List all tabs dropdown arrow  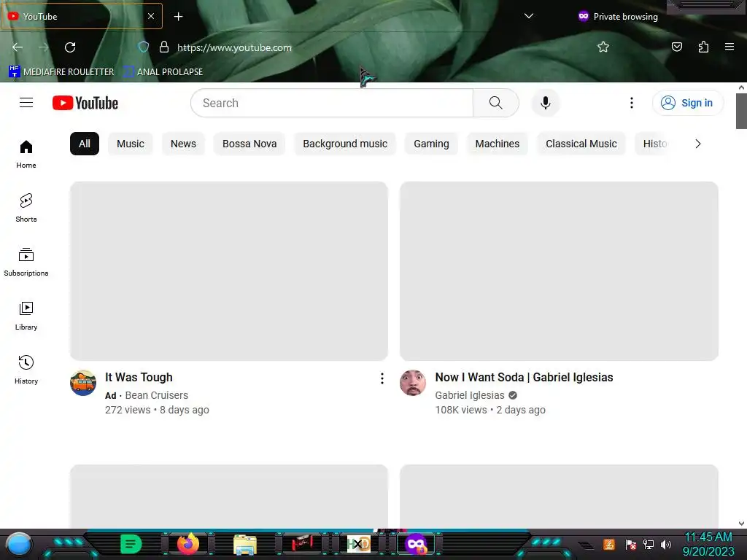pos(528,16)
